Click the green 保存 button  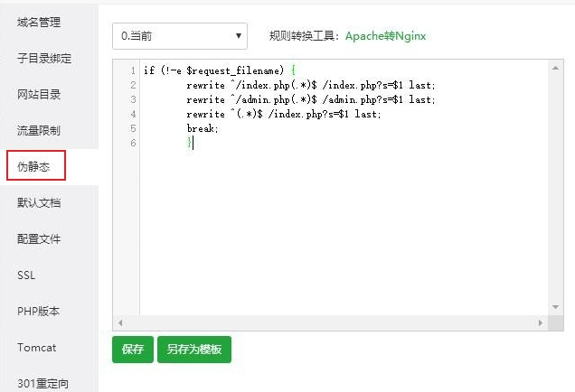133,350
